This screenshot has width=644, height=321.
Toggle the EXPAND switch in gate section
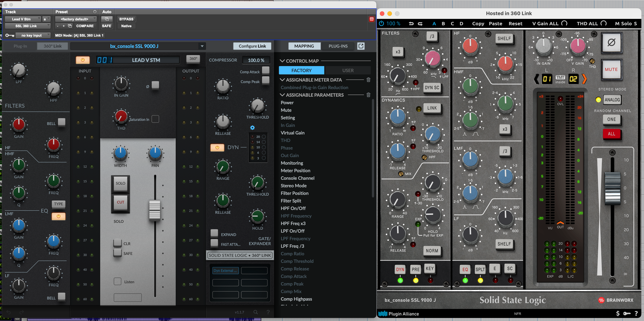[x=214, y=233]
